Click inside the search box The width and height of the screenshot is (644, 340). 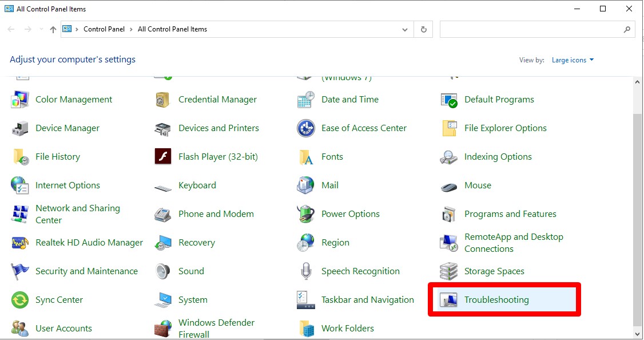(532, 29)
